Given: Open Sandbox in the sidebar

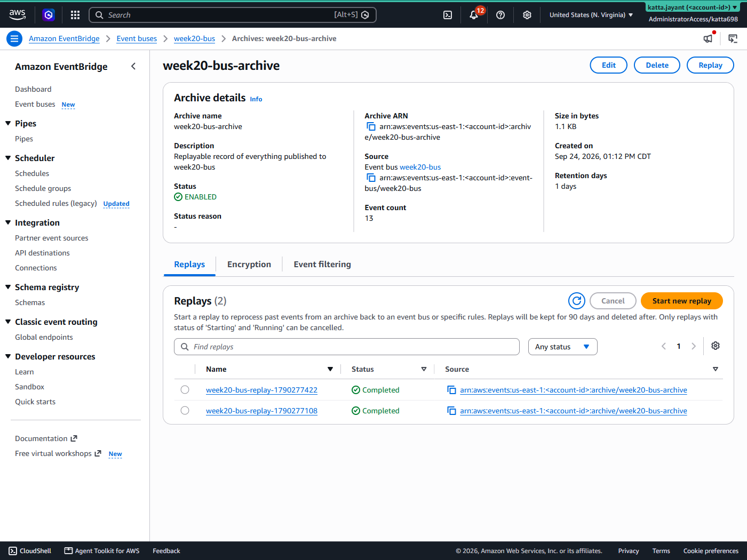Looking at the screenshot, I should pos(29,387).
